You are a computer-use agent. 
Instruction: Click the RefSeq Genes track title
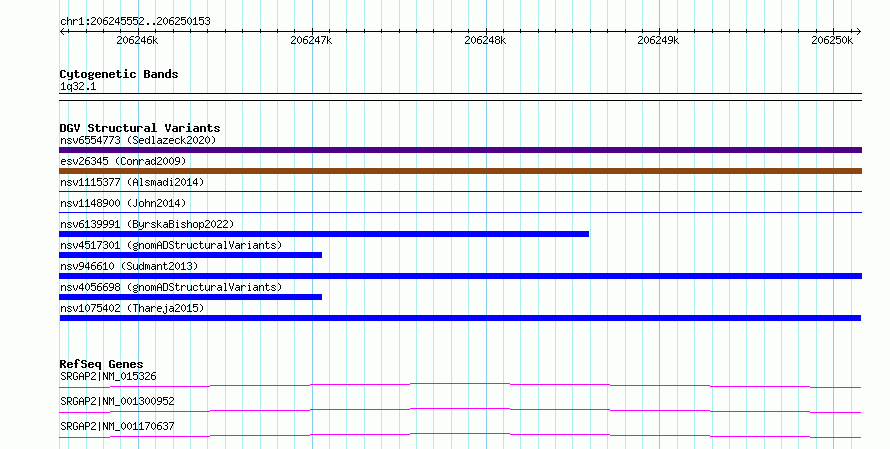(101, 364)
